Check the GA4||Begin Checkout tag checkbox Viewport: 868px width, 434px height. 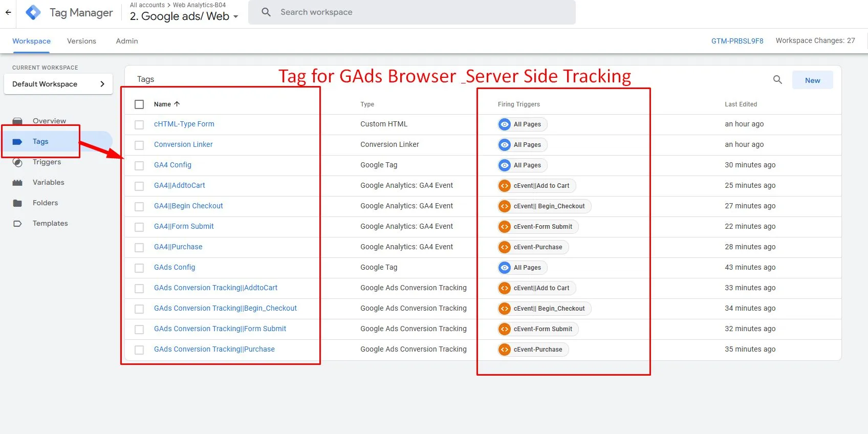pyautogui.click(x=139, y=207)
